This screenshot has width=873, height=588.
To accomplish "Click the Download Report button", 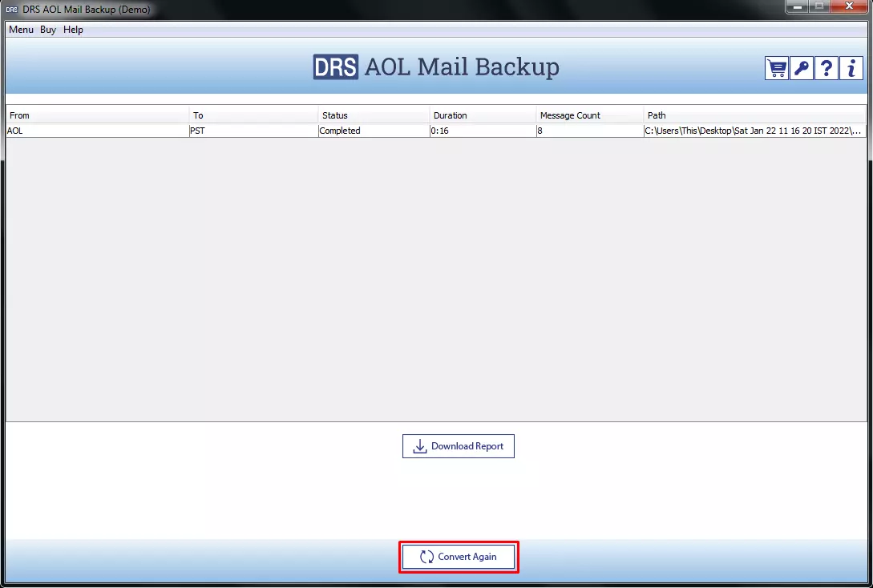I will 459,446.
